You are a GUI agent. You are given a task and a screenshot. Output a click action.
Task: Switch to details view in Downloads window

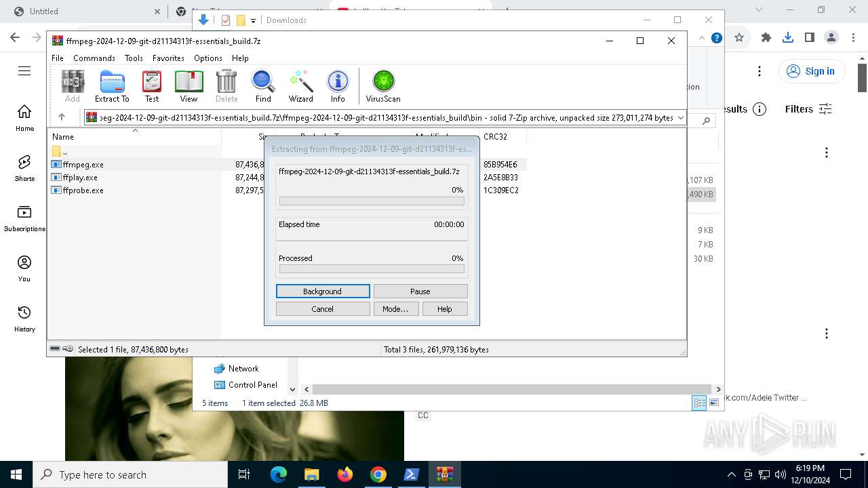[x=699, y=403]
